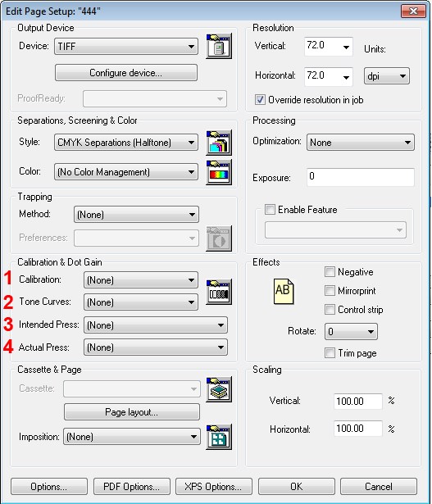Click the AB page effects preview icon

[x=284, y=291]
